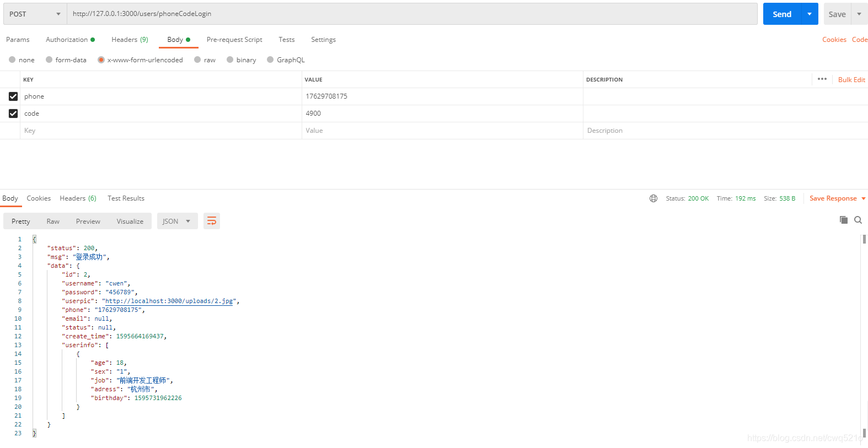Open the response Test Results tab
Screen dimensions: 868x448
(126, 198)
